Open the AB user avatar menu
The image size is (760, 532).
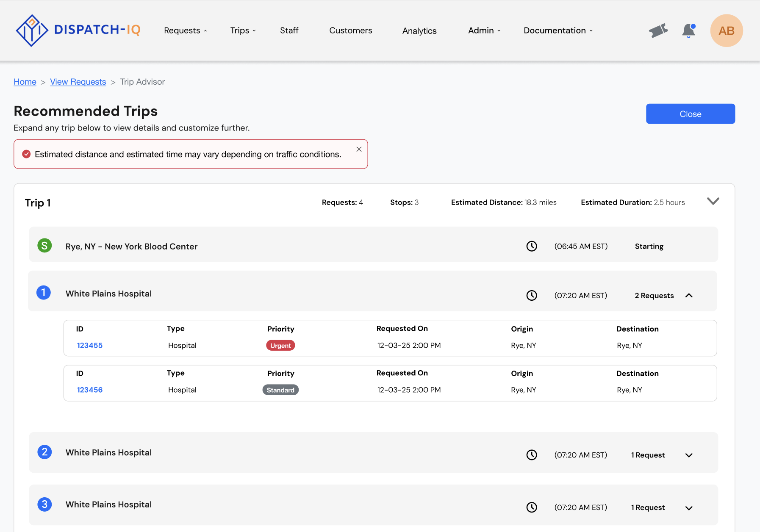click(x=727, y=30)
